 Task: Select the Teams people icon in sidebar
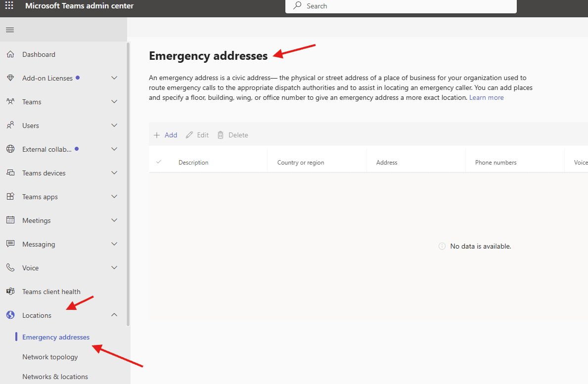(x=10, y=101)
